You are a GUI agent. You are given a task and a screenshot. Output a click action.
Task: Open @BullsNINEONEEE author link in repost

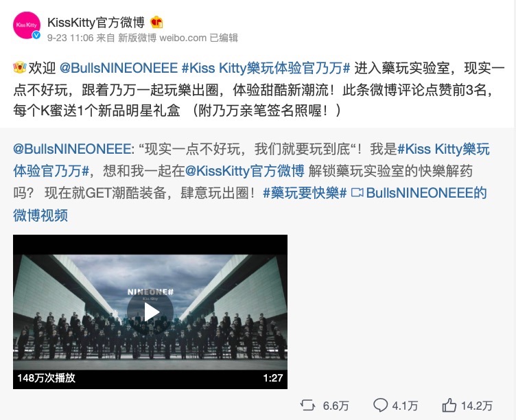tap(72, 149)
